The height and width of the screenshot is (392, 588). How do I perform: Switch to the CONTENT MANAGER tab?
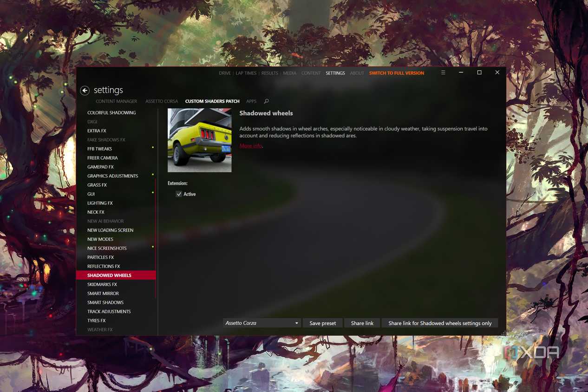point(116,101)
